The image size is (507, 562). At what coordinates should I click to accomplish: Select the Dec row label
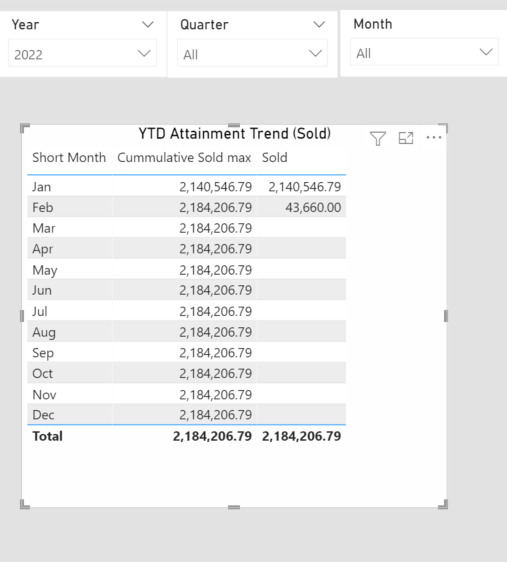(43, 415)
